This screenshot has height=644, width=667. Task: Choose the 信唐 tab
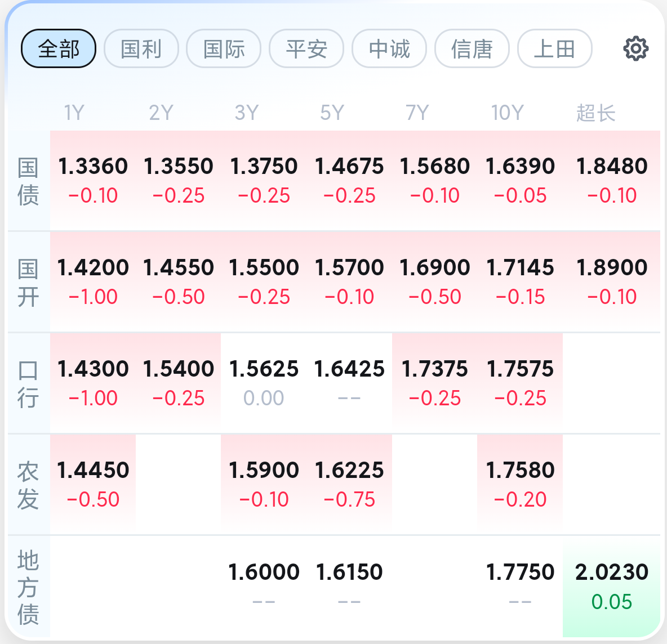point(472,48)
